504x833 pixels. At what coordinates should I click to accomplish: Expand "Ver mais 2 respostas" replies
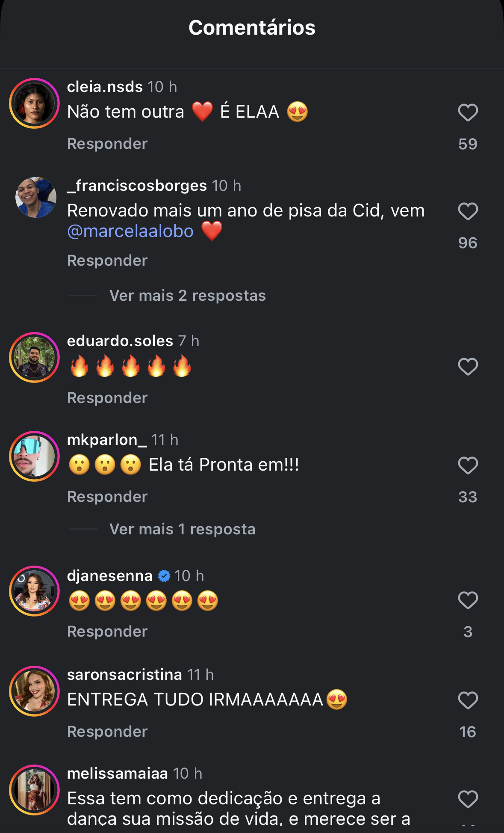pos(187,296)
